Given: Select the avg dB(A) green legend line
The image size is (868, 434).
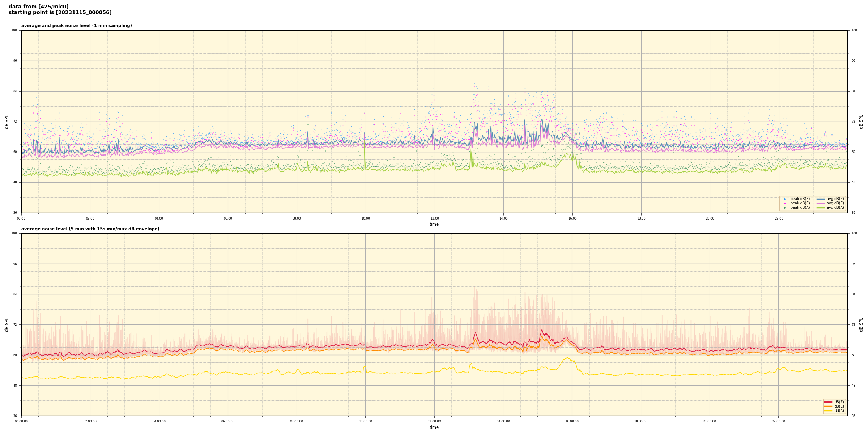Looking at the screenshot, I should pos(820,208).
